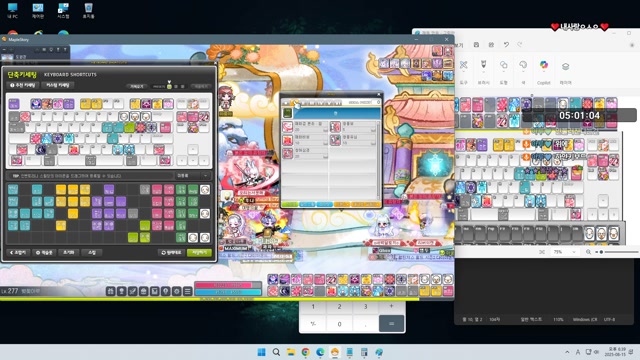Select the highlighted green key preset toggle
The width and height of the screenshot is (640, 360).
[x=169, y=87]
